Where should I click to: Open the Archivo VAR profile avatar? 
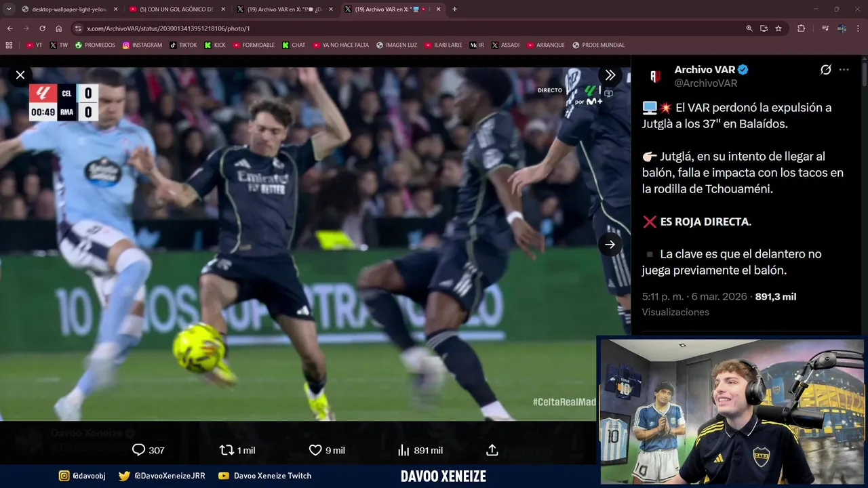coord(655,76)
